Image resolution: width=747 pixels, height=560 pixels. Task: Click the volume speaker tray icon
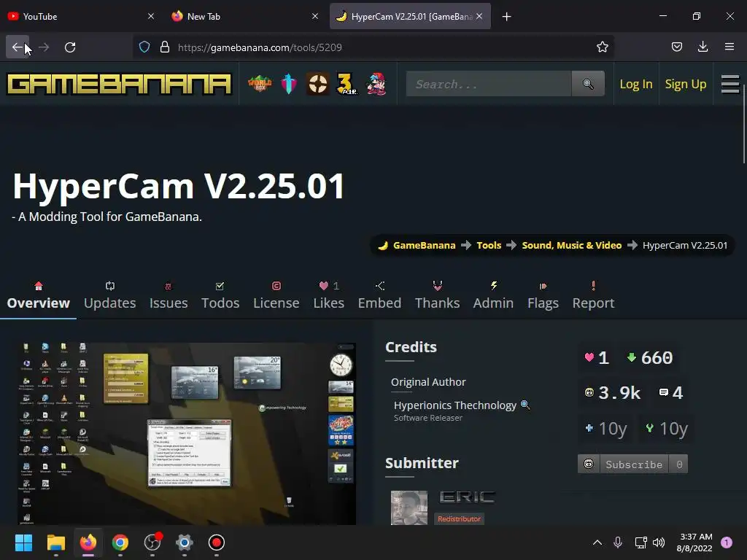pyautogui.click(x=659, y=542)
